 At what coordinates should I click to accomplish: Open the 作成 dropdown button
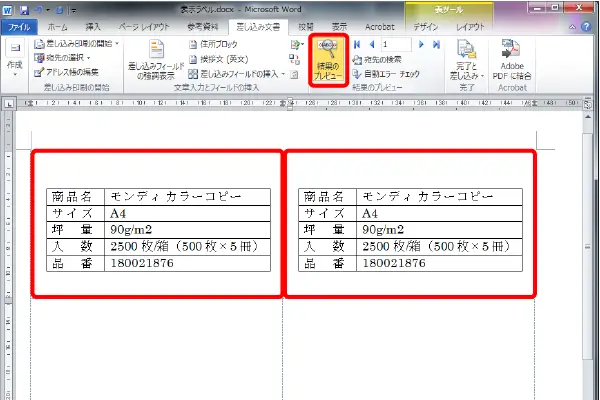(x=15, y=57)
